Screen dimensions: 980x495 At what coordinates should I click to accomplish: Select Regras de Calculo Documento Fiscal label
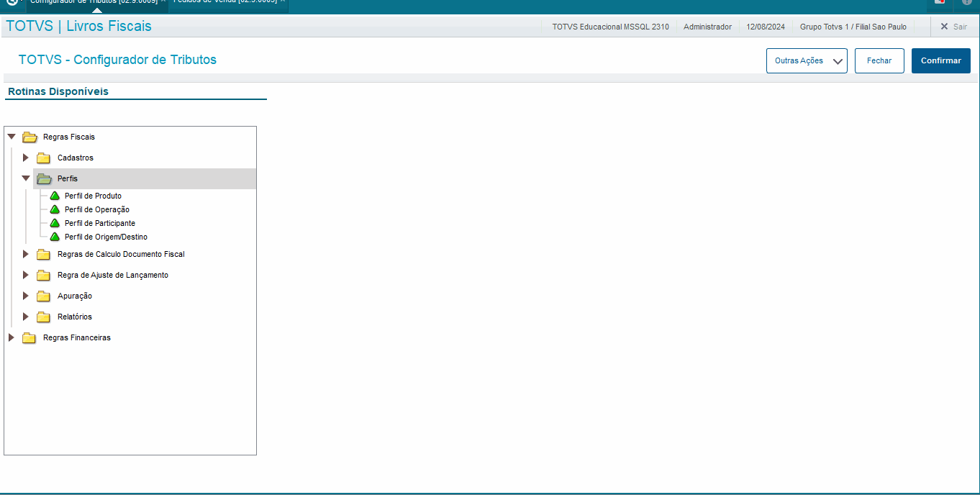[x=121, y=254]
